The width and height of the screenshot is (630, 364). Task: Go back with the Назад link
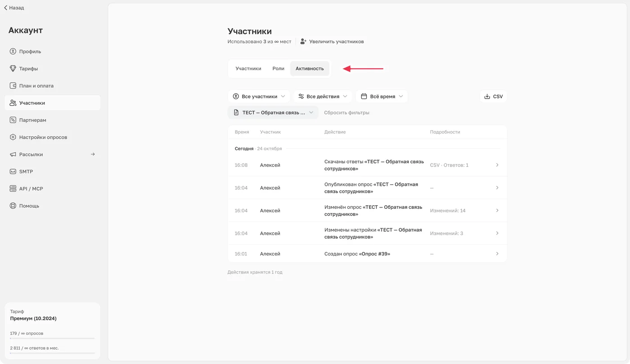(14, 8)
